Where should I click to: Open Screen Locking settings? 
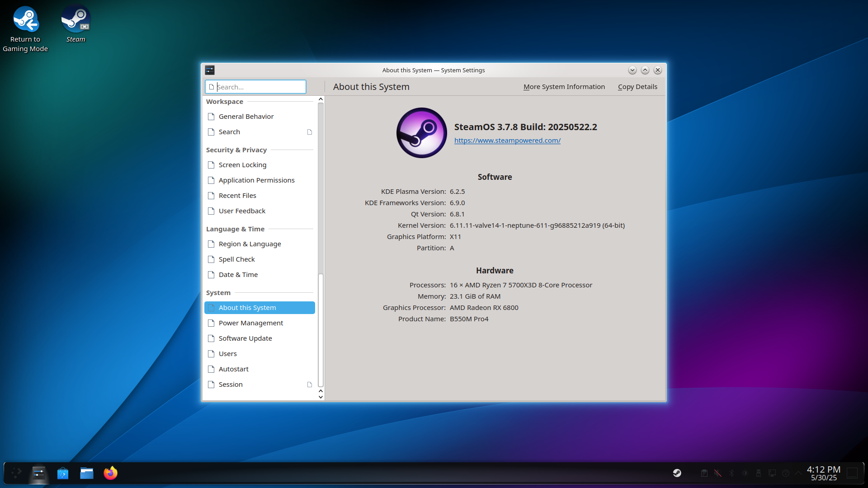point(242,164)
